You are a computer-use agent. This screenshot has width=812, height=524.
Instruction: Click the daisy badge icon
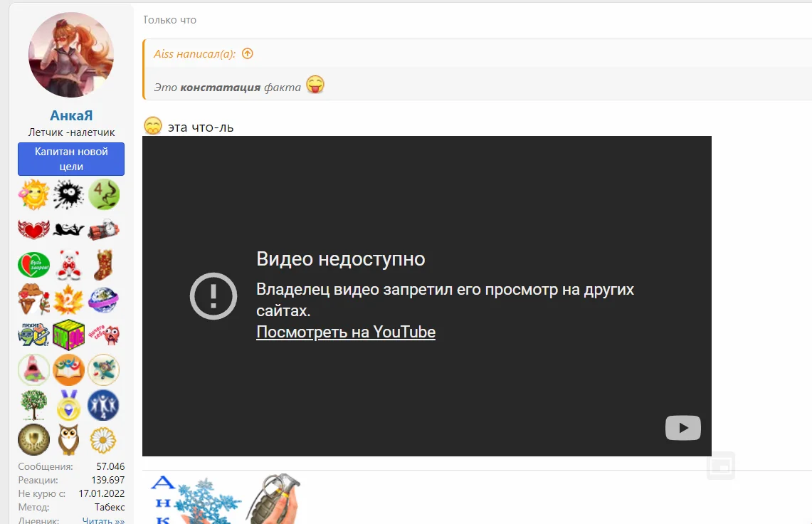click(103, 439)
